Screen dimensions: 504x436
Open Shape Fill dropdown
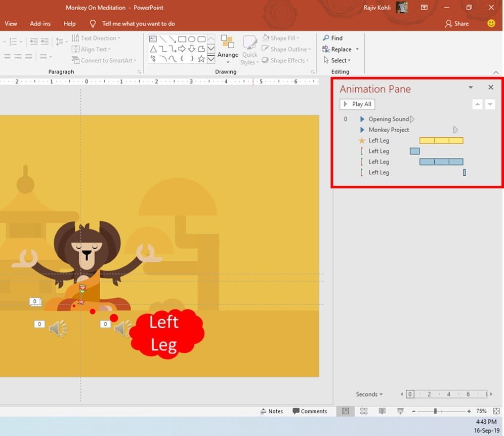pos(281,38)
